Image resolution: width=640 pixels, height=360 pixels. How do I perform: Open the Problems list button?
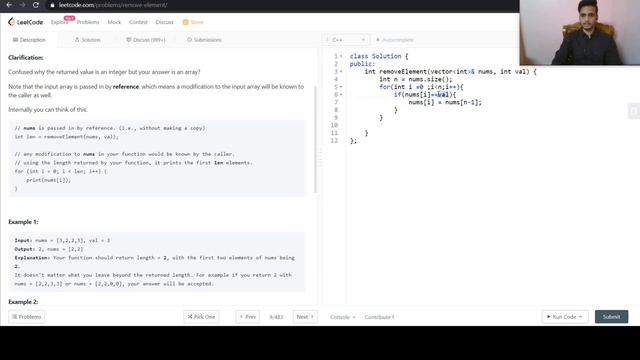(x=27, y=317)
